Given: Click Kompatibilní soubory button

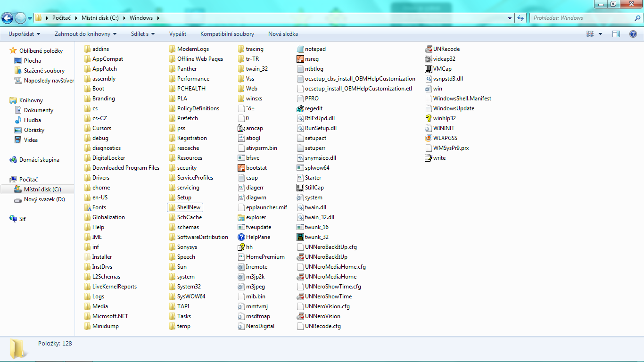Looking at the screenshot, I should coord(227,34).
